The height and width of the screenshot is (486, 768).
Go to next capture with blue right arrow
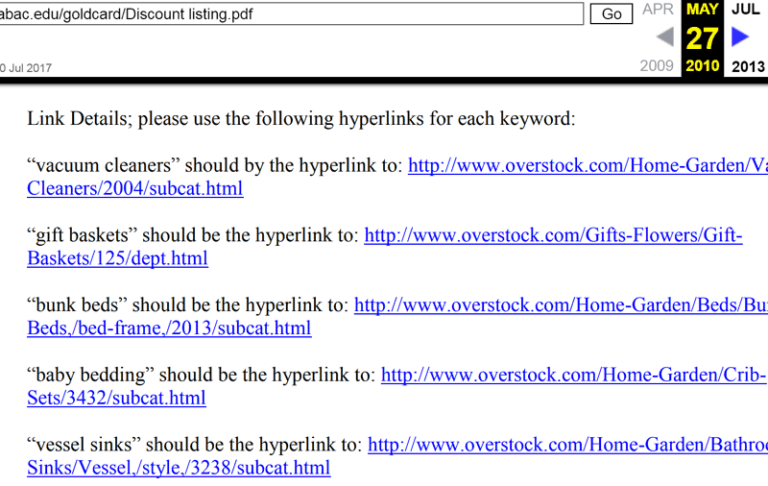(x=740, y=37)
